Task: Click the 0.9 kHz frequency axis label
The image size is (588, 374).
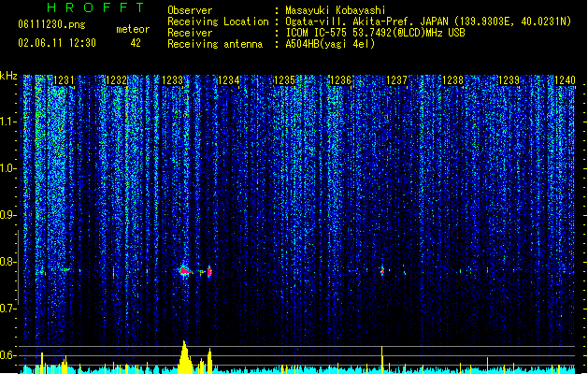Action: (x=8, y=215)
